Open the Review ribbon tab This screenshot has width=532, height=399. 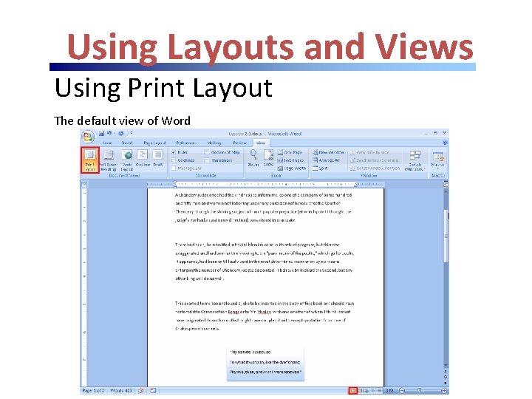pyautogui.click(x=239, y=143)
